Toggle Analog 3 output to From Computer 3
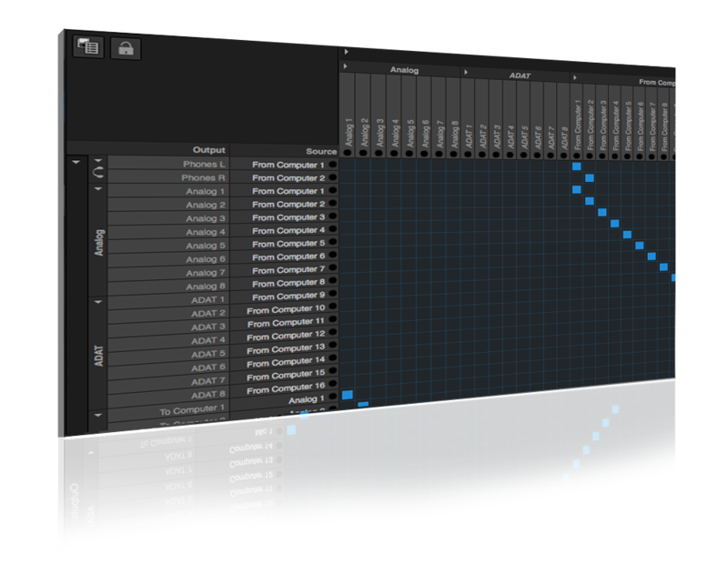This screenshot has height=574, width=728. click(x=602, y=212)
